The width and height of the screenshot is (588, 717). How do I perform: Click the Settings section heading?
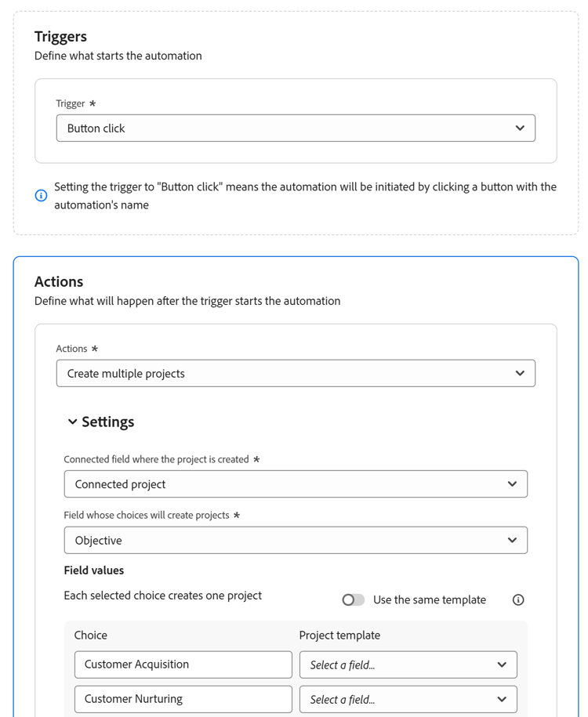[x=108, y=422]
